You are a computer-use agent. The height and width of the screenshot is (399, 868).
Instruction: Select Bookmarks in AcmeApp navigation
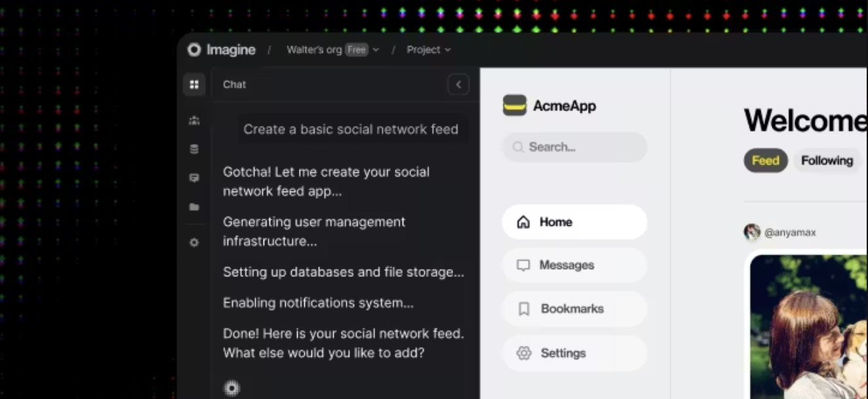click(574, 309)
